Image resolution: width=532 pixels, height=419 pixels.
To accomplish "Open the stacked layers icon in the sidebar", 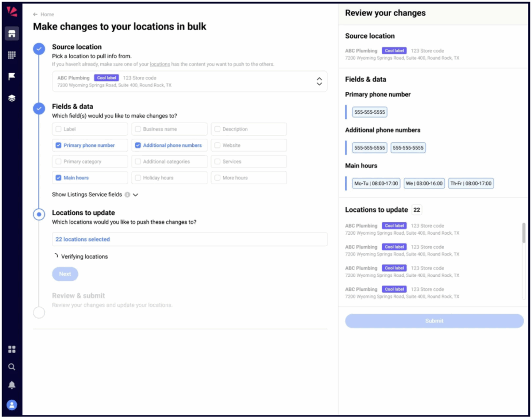I will 11,98.
